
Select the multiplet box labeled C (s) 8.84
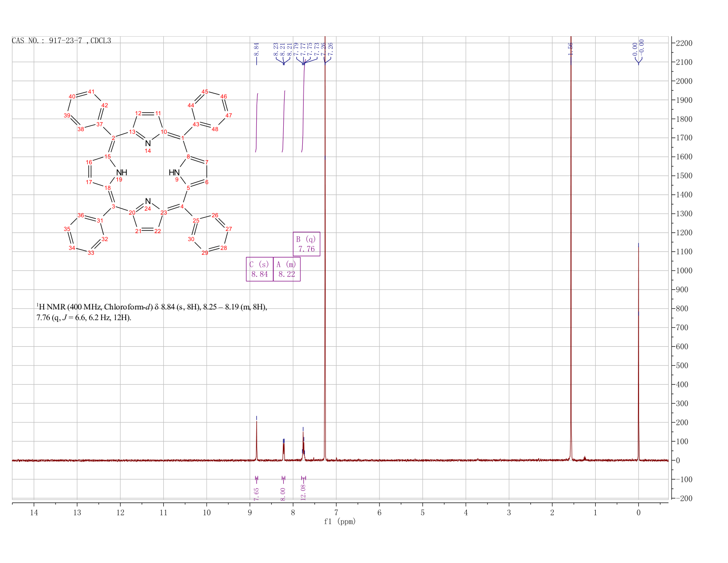[259, 269]
